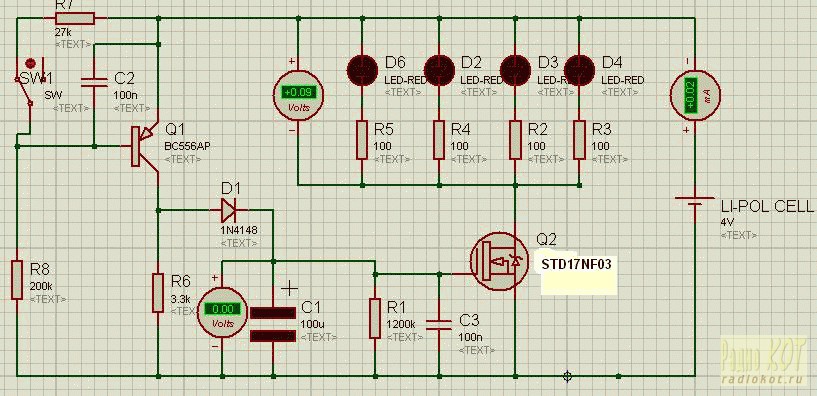Select the C2 100n capacitor

[x=94, y=81]
